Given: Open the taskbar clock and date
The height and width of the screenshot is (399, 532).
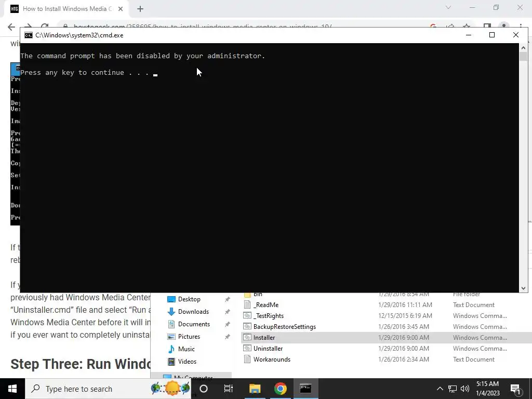Looking at the screenshot, I should pyautogui.click(x=487, y=389).
